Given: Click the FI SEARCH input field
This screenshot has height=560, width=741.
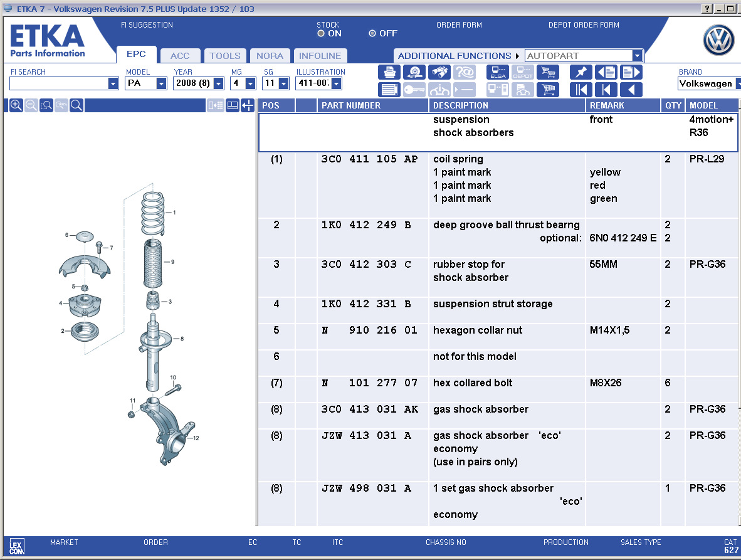Looking at the screenshot, I should 59,83.
